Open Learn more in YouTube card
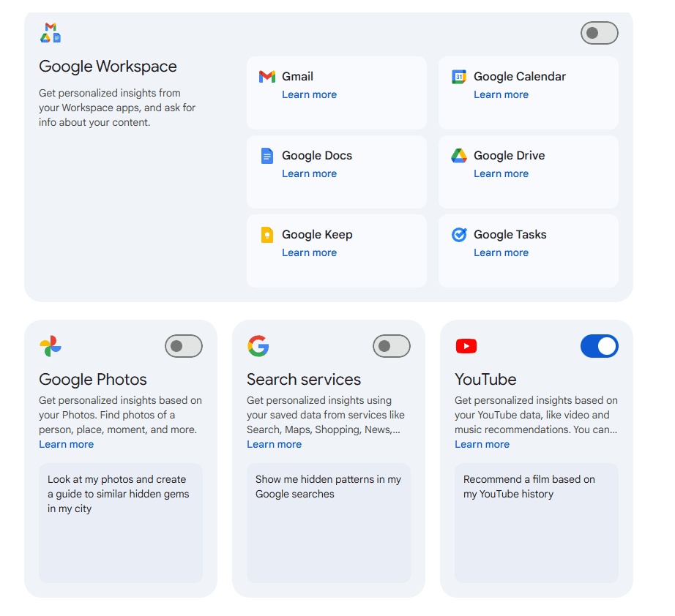675x616 pixels. coord(482,444)
